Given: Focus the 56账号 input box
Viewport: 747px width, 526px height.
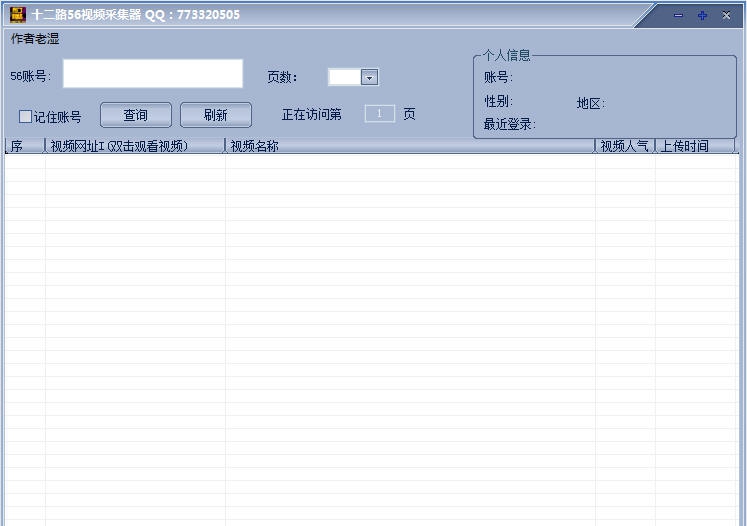Looking at the screenshot, I should [x=153, y=73].
